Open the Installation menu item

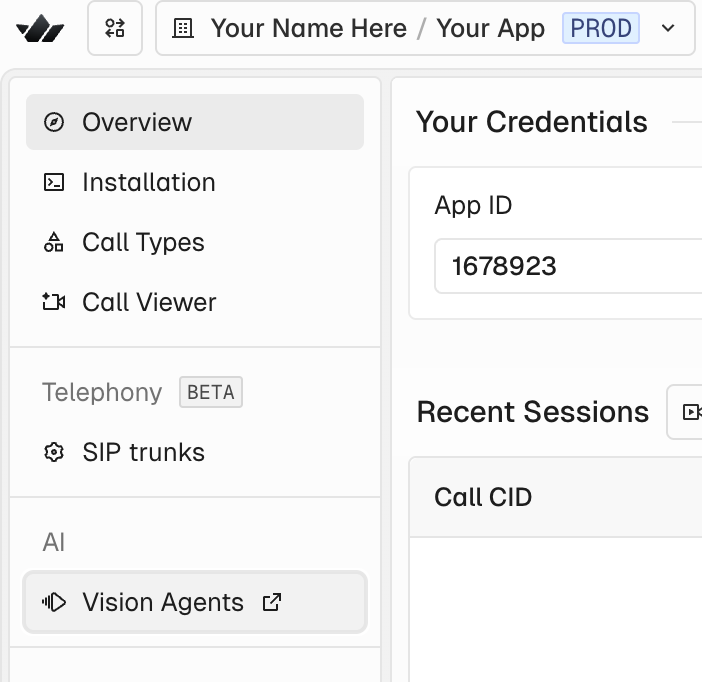(195, 182)
